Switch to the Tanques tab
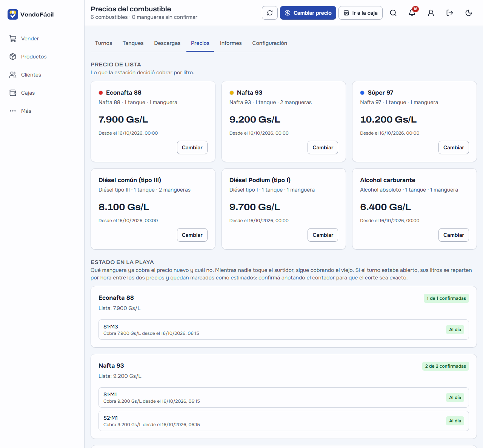This screenshot has height=448, width=483. tap(133, 43)
